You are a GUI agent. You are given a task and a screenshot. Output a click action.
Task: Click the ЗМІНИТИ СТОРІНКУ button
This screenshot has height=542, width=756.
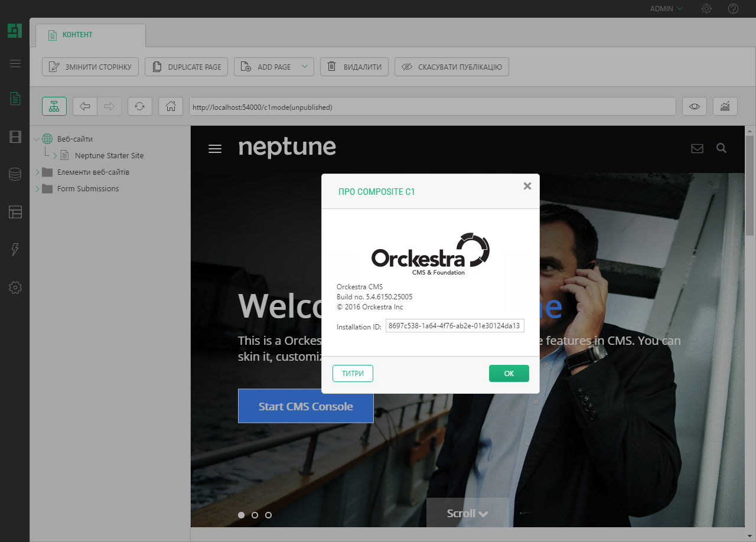[x=90, y=67]
